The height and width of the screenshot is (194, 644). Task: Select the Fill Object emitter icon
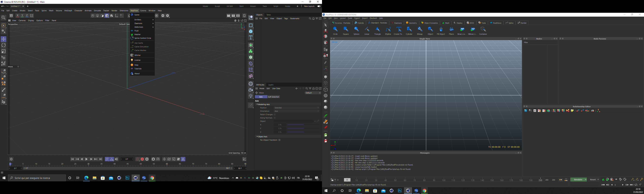(x=441, y=30)
